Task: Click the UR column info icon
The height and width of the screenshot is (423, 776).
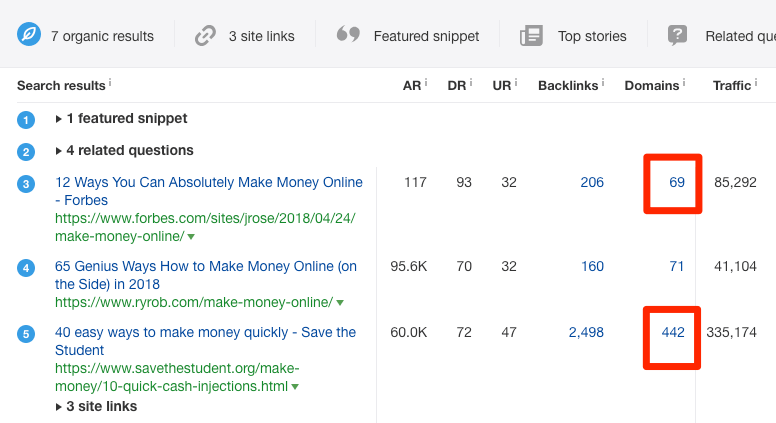Action: (516, 82)
